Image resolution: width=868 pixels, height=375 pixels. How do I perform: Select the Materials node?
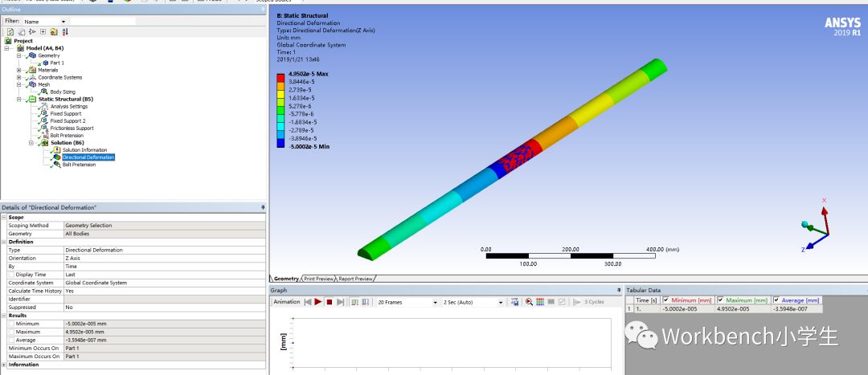pos(47,70)
